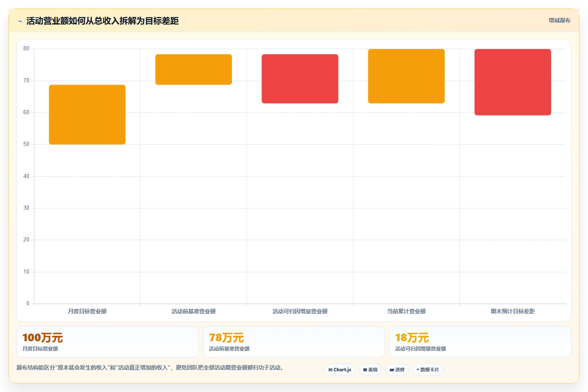Click the lightning icon beside the chart title

click(x=20, y=21)
